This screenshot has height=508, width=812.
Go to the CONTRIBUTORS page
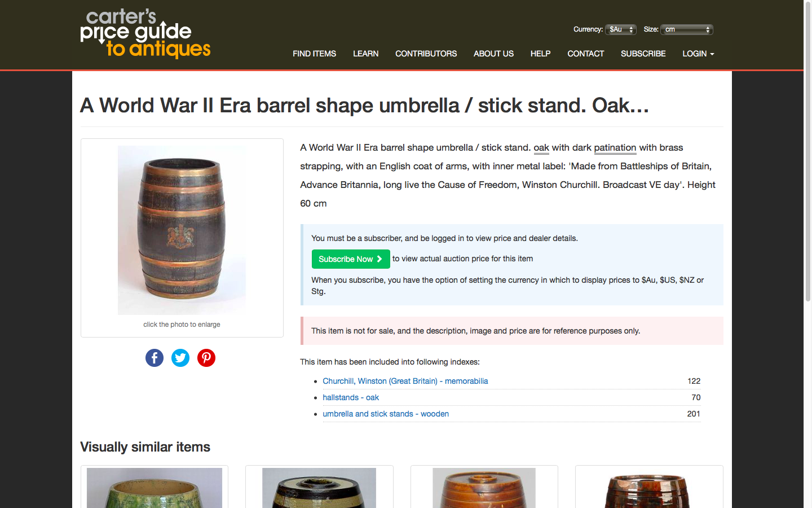click(x=426, y=54)
